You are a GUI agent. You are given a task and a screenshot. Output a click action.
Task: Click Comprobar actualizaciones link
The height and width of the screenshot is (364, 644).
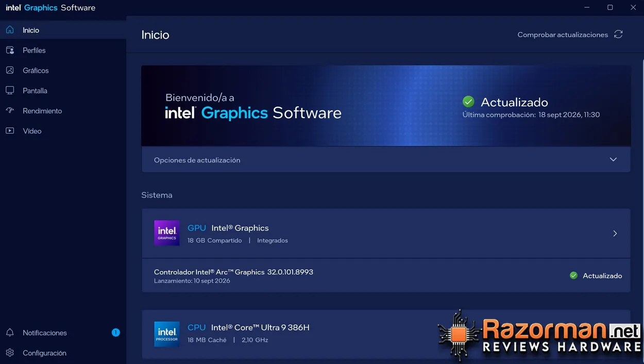(x=563, y=35)
